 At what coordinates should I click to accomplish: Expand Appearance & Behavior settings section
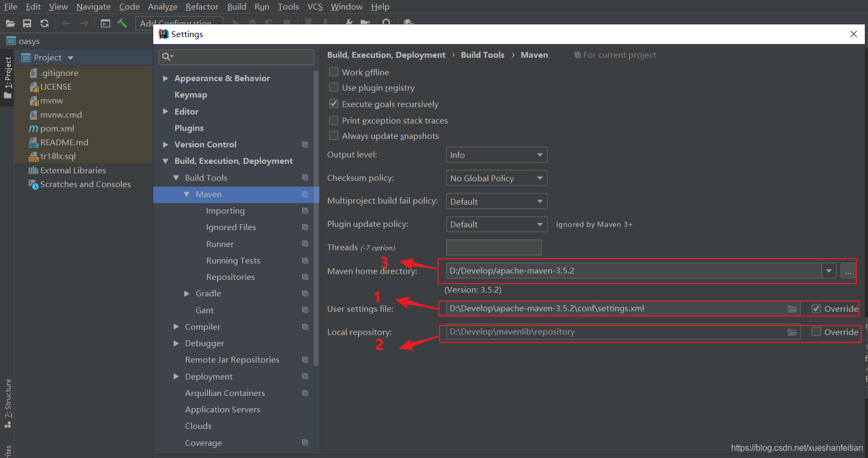(x=165, y=78)
